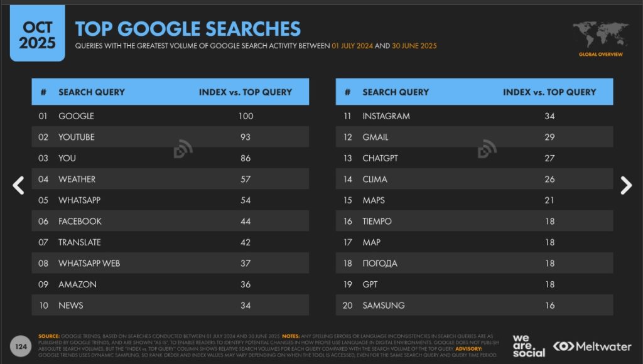This screenshot has width=643, height=364.
Task: Click right table Index vs. Top Query header
Action: (x=549, y=92)
